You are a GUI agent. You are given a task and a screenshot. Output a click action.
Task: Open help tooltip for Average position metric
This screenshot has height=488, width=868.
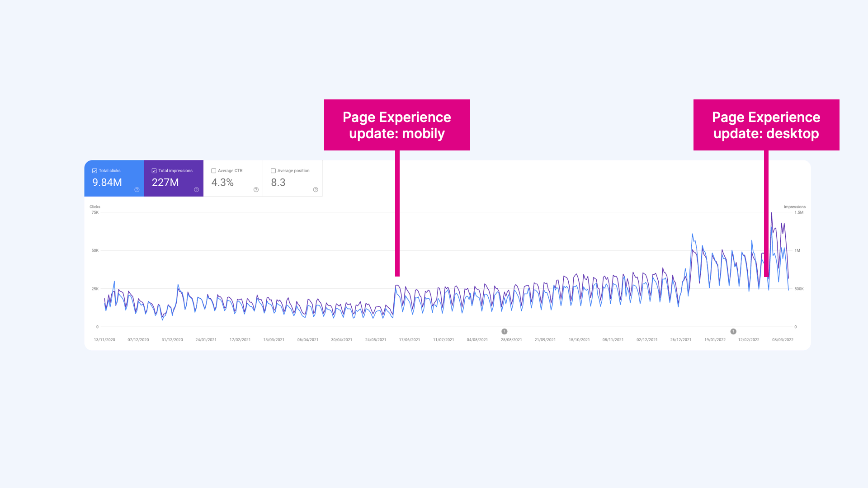(x=316, y=190)
